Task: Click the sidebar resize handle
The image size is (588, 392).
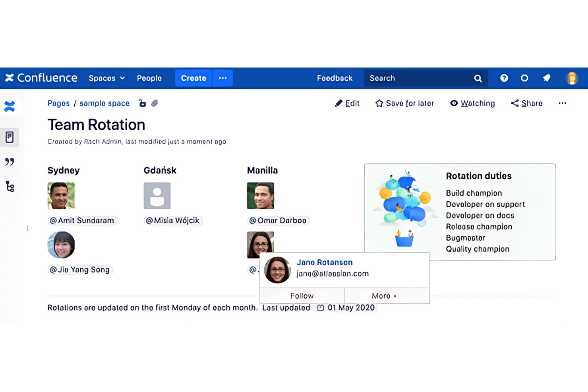Action: click(x=27, y=228)
